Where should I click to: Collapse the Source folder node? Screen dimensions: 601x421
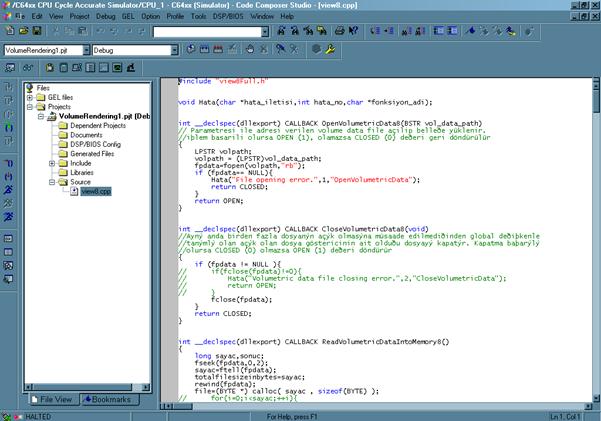(x=51, y=182)
